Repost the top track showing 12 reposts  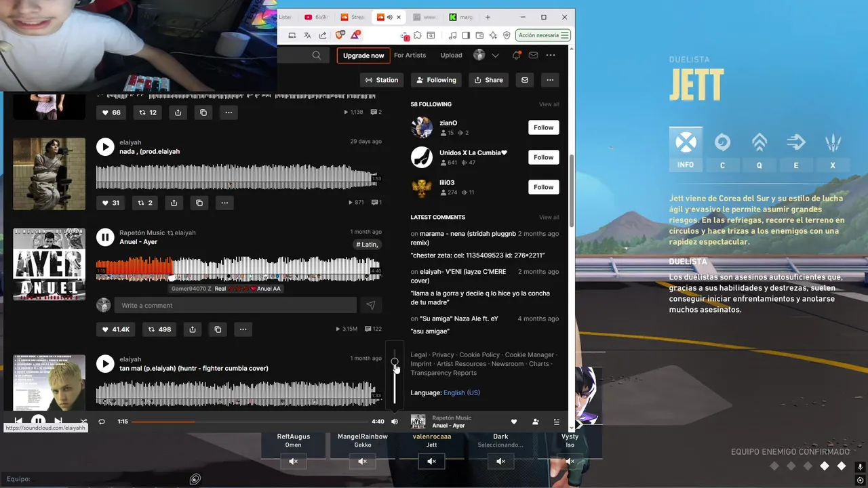click(x=147, y=113)
